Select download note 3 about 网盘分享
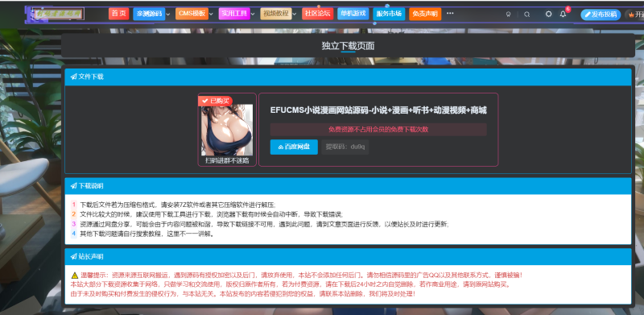 click(x=265, y=224)
